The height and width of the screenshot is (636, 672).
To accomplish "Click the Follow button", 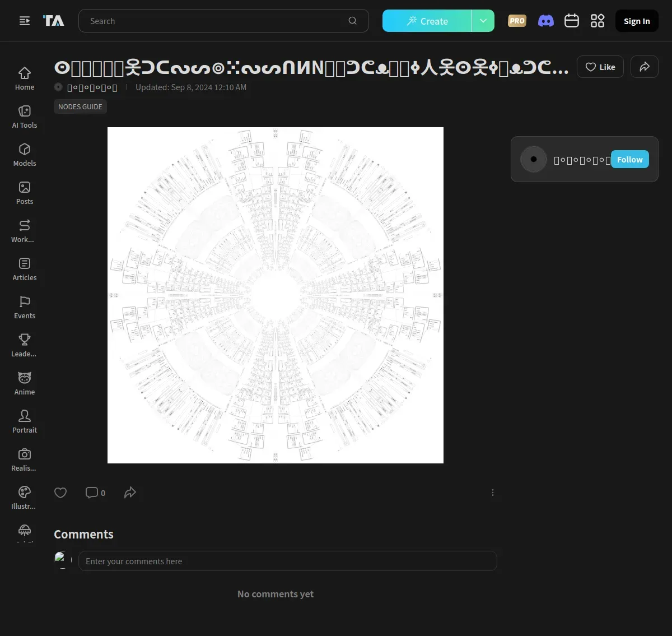I will 630,159.
